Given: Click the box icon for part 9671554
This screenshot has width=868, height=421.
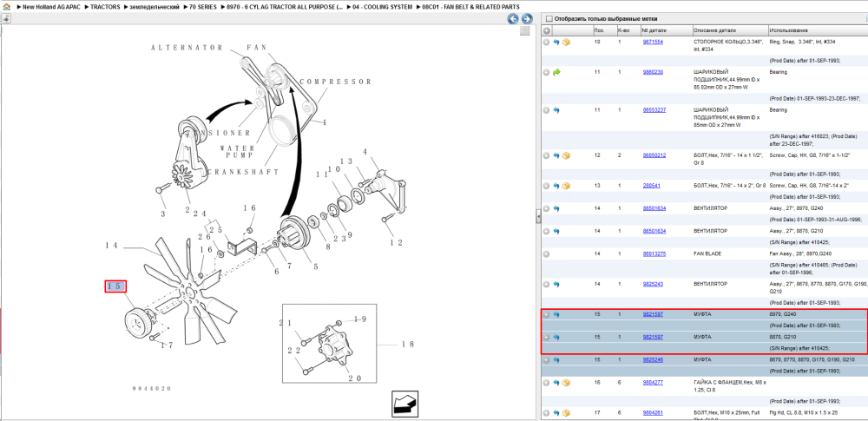Looking at the screenshot, I should (566, 42).
